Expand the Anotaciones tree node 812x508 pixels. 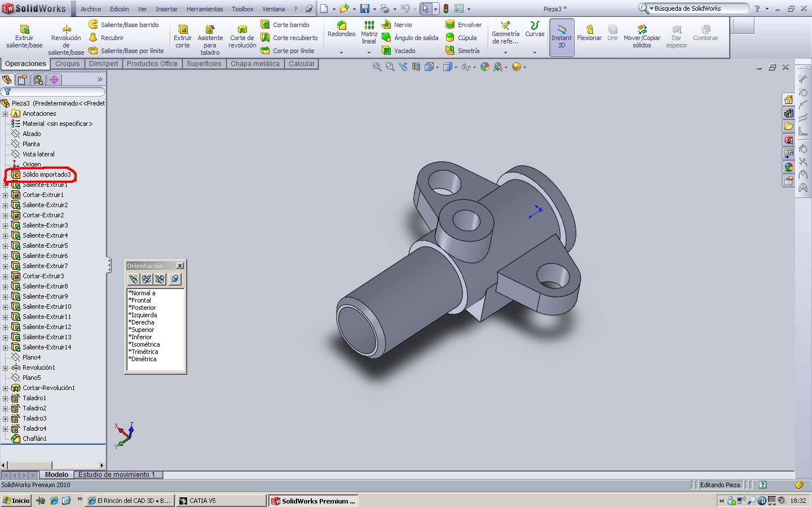click(6, 114)
